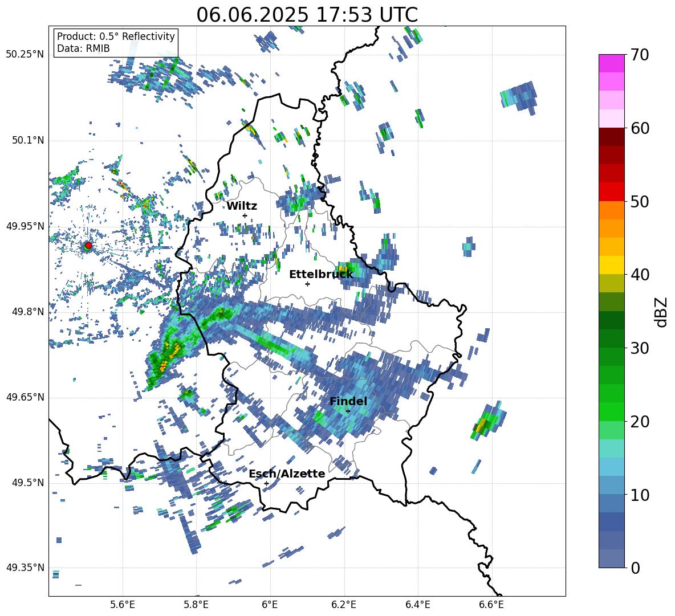This screenshot has height=616, width=675.
Task: Click the 49.8°N latitude label
Action: pos(28,312)
